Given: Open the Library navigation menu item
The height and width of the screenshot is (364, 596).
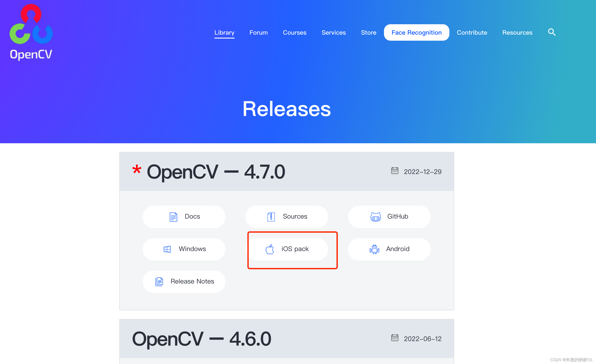Looking at the screenshot, I should tap(224, 32).
